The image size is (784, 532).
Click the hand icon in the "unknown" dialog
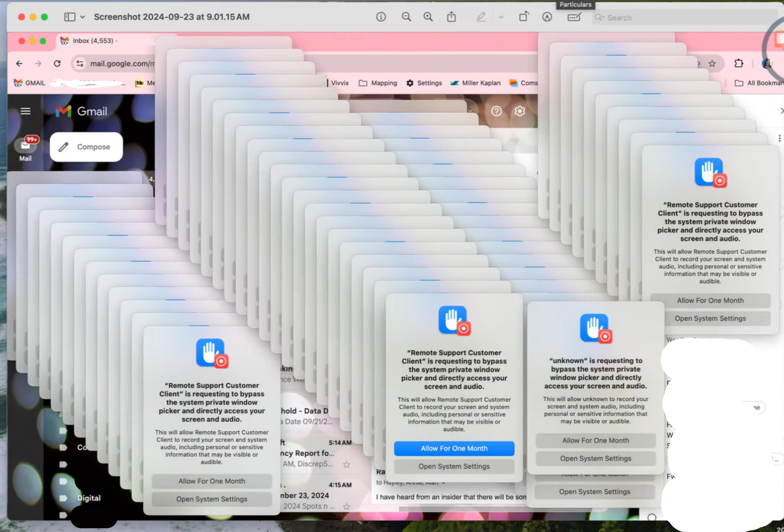coord(596,329)
